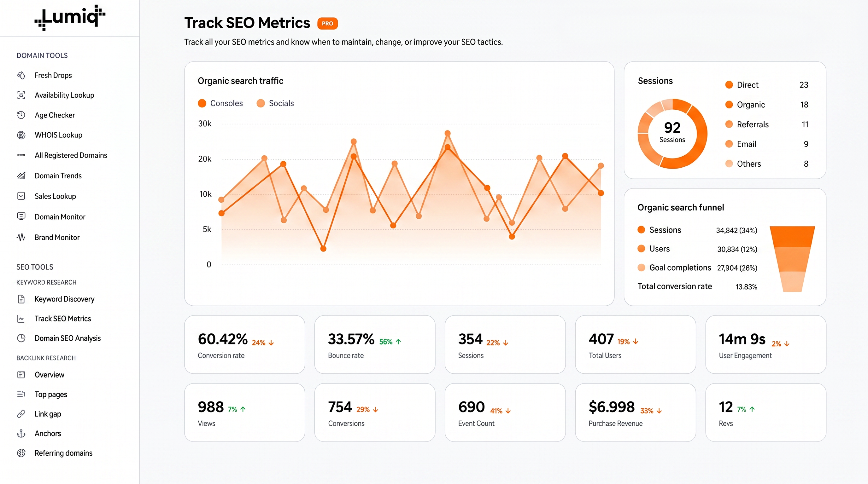Image resolution: width=868 pixels, height=484 pixels.
Task: Open Brand Monitor from sidebar
Action: pyautogui.click(x=57, y=237)
